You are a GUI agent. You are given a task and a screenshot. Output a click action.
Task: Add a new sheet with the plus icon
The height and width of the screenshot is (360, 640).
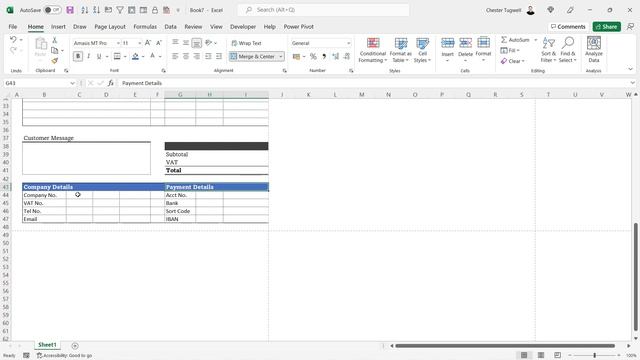tap(75, 346)
